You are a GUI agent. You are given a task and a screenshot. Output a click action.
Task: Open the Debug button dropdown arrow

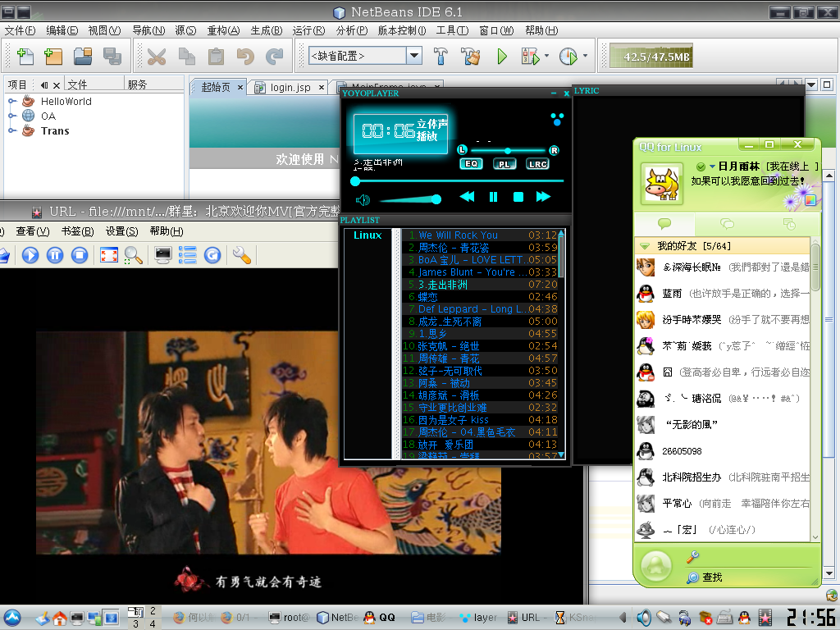[x=546, y=55]
